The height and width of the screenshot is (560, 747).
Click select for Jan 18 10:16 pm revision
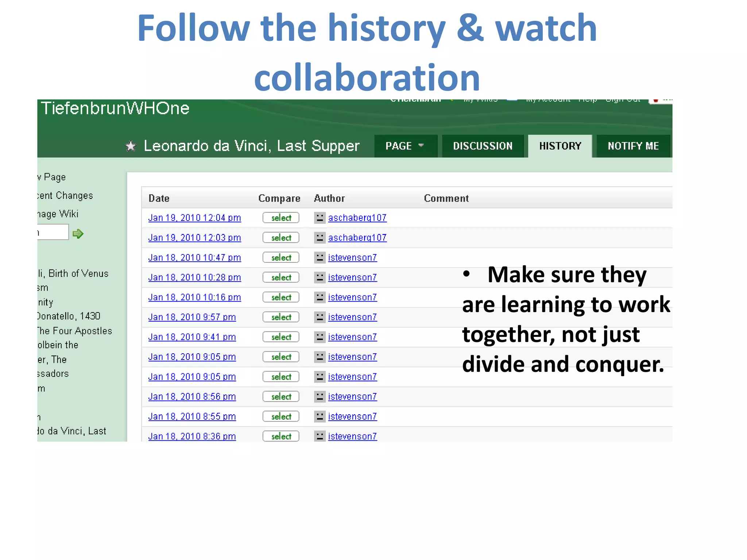click(x=281, y=297)
